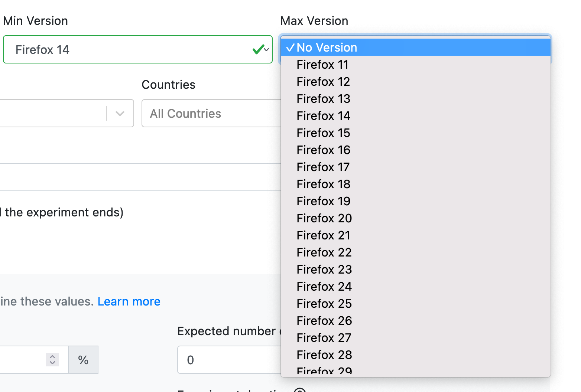The image size is (581, 392).
Task: Click the % unit addon label
Action: 83,360
